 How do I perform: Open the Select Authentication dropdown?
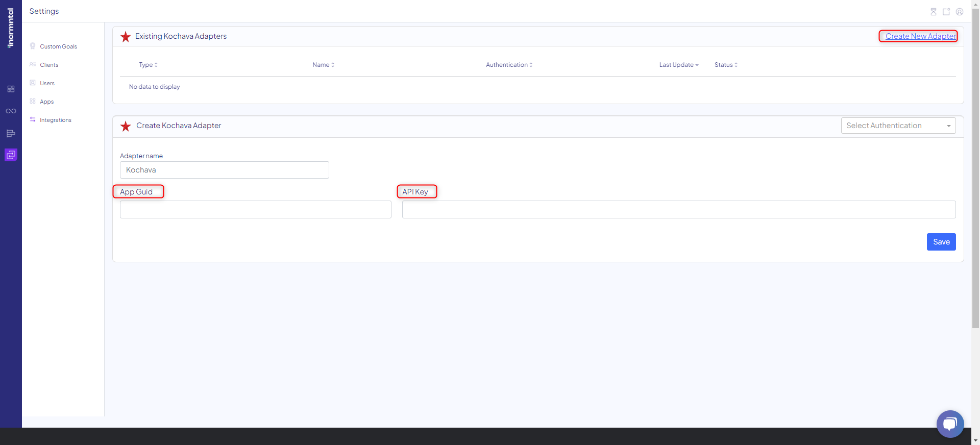(898, 126)
